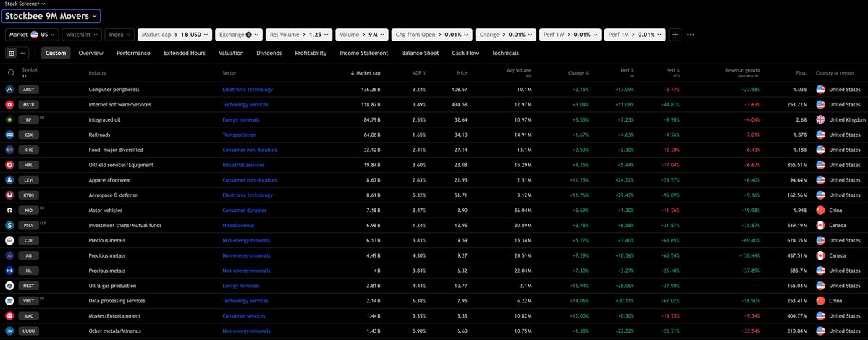Open the Stock Screener type dropdown
This screenshot has width=868, height=340.
[25, 4]
